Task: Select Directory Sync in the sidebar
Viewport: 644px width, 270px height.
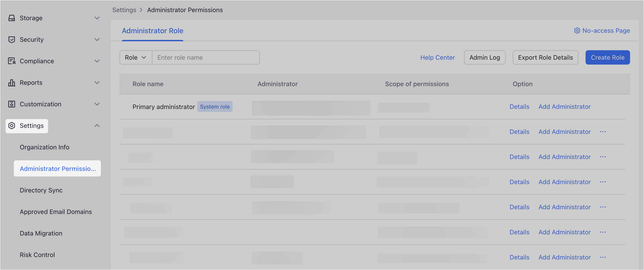Action: pyautogui.click(x=41, y=190)
